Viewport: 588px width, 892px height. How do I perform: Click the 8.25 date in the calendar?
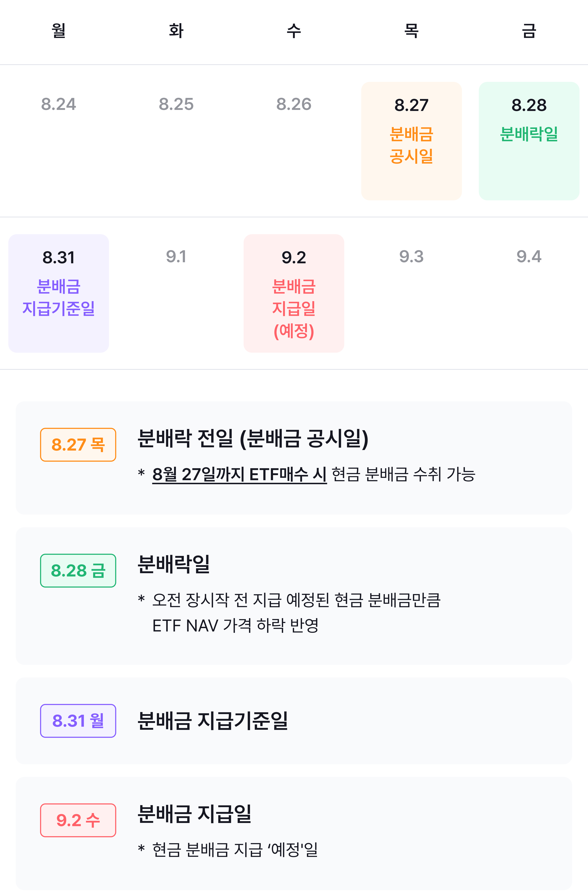pyautogui.click(x=176, y=104)
